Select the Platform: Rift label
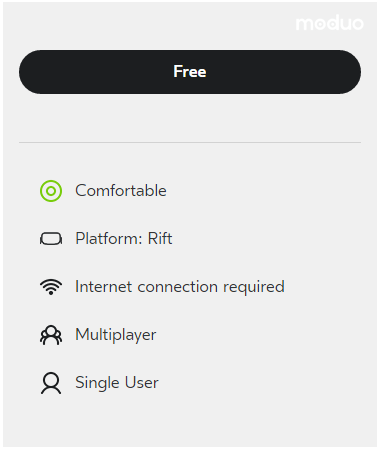Screen dimensions: 378x450 tap(124, 239)
